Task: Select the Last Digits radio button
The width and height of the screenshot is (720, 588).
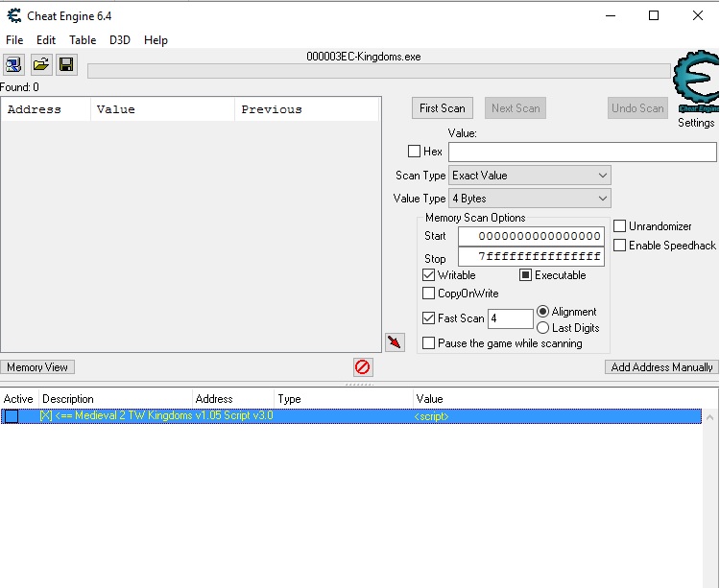Action: click(542, 327)
